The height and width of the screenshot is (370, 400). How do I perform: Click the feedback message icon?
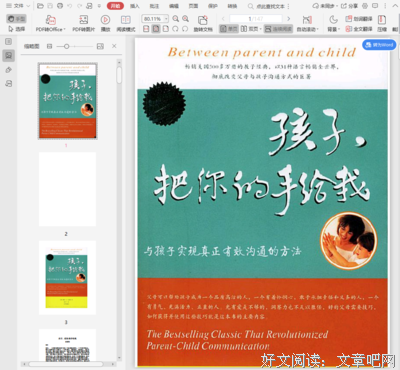375,6
